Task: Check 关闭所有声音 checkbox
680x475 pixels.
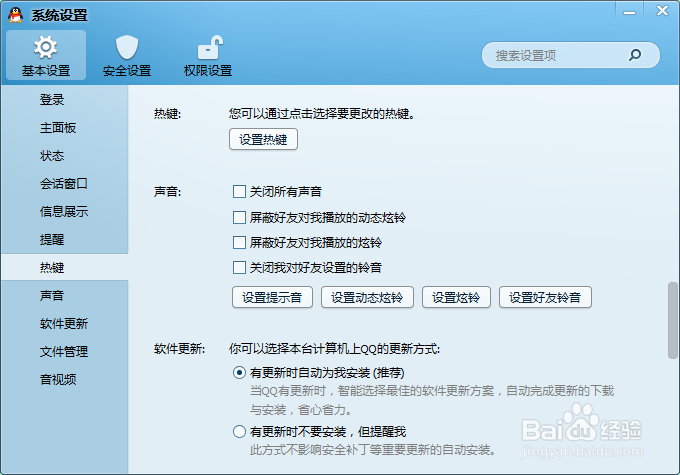Action: tap(239, 191)
